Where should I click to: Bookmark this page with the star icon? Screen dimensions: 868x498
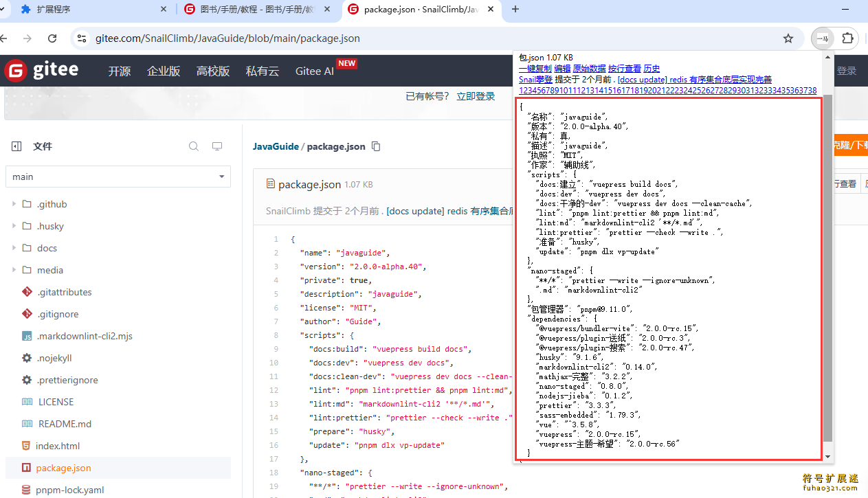(788, 38)
